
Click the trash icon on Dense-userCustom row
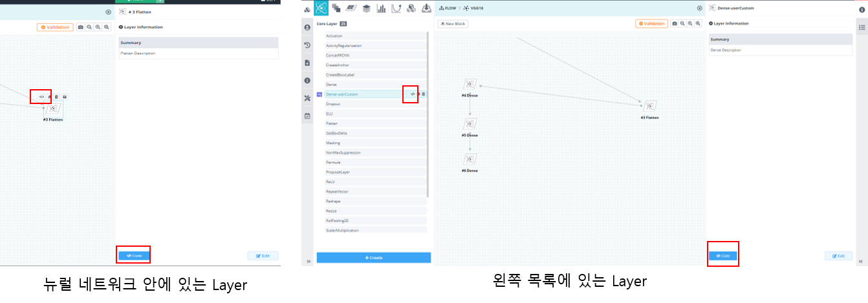424,94
